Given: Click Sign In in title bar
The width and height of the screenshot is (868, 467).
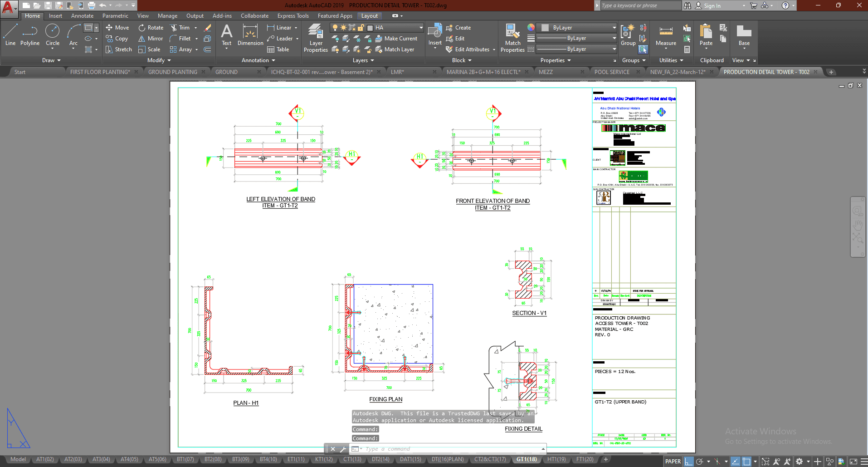Looking at the screenshot, I should point(712,6).
